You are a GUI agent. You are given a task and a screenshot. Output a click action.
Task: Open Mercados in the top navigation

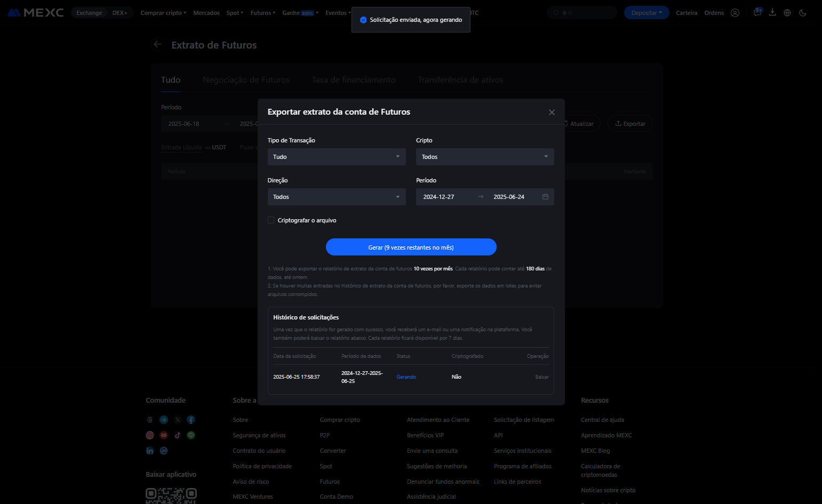pyautogui.click(x=206, y=13)
